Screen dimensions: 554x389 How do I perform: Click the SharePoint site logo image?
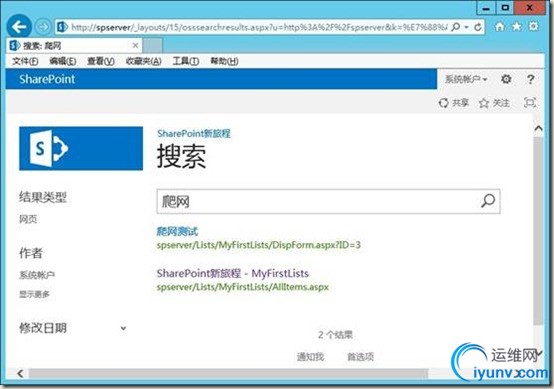[81, 148]
